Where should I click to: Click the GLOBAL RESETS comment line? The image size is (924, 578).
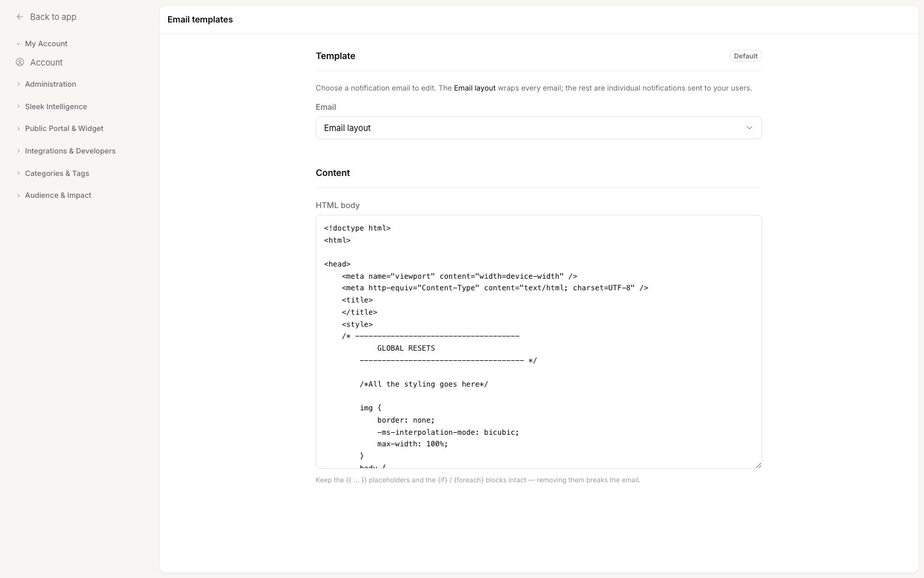406,348
